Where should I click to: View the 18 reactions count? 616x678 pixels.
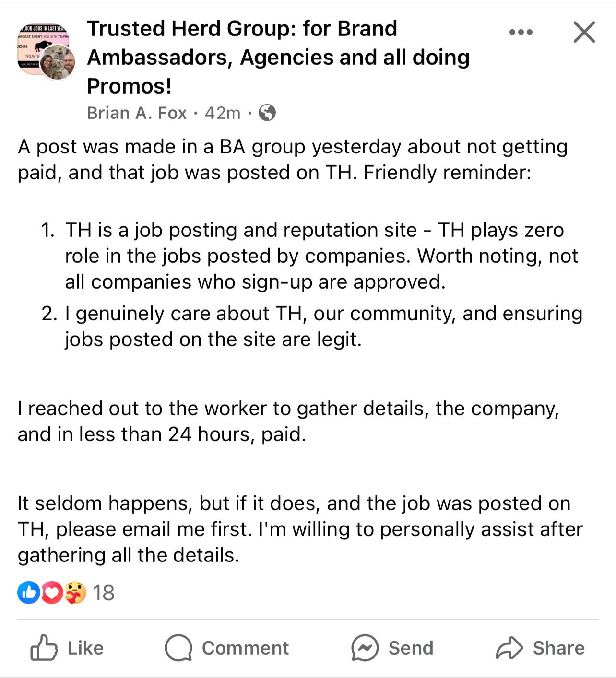click(x=104, y=593)
